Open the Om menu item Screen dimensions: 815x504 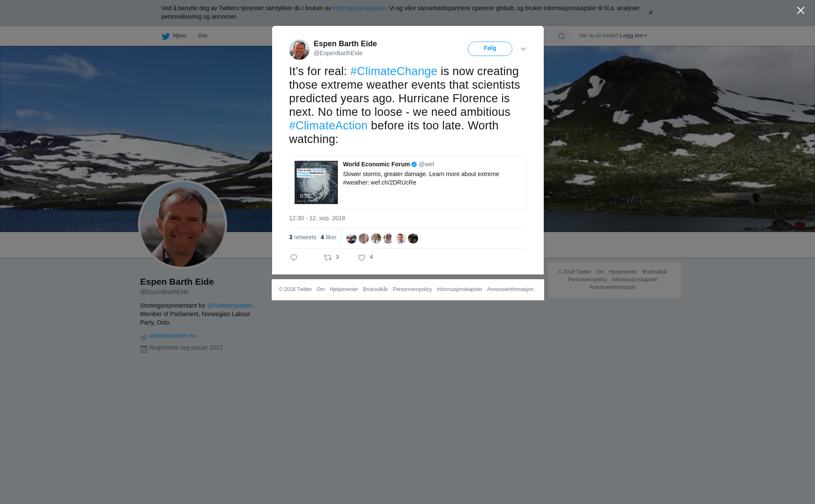[202, 36]
